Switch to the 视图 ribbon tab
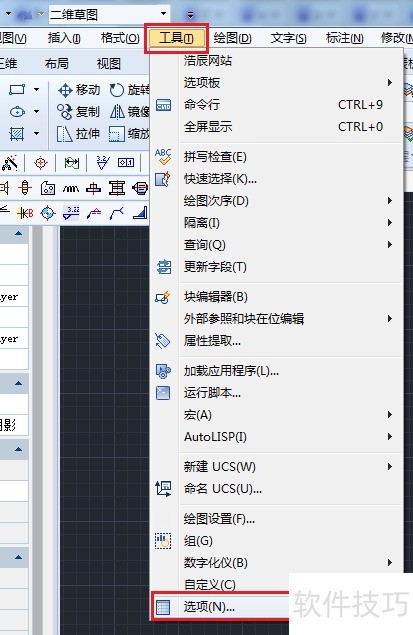The image size is (413, 635). click(109, 64)
